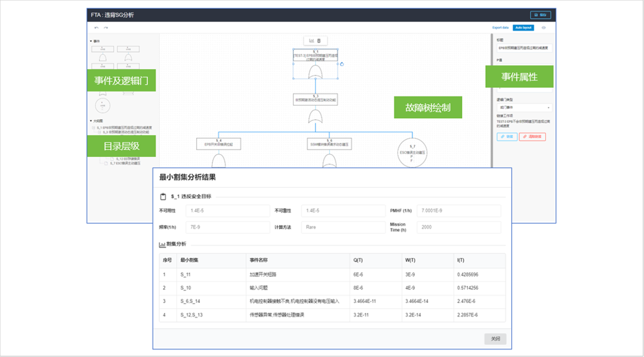
Task: Delete selected node with trash icon
Action: coord(319,40)
